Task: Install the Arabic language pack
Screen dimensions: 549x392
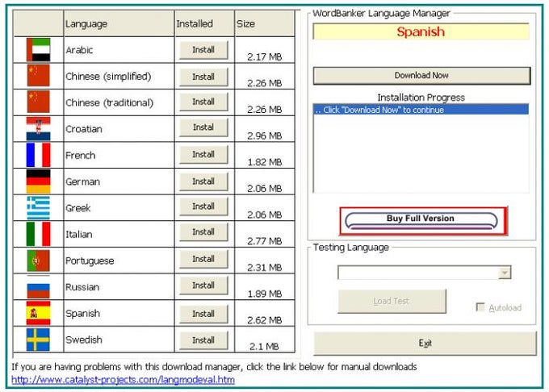Action: point(203,50)
